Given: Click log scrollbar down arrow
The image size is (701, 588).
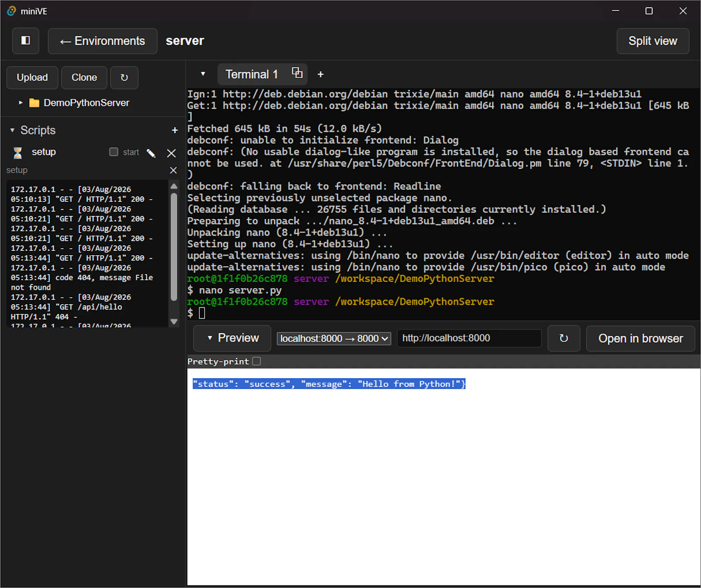Looking at the screenshot, I should coord(174,322).
